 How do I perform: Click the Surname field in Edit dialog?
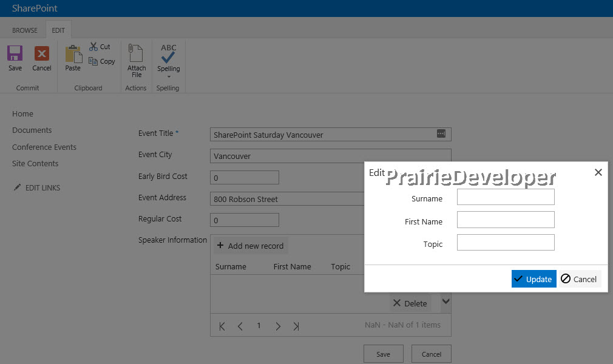pos(506,197)
